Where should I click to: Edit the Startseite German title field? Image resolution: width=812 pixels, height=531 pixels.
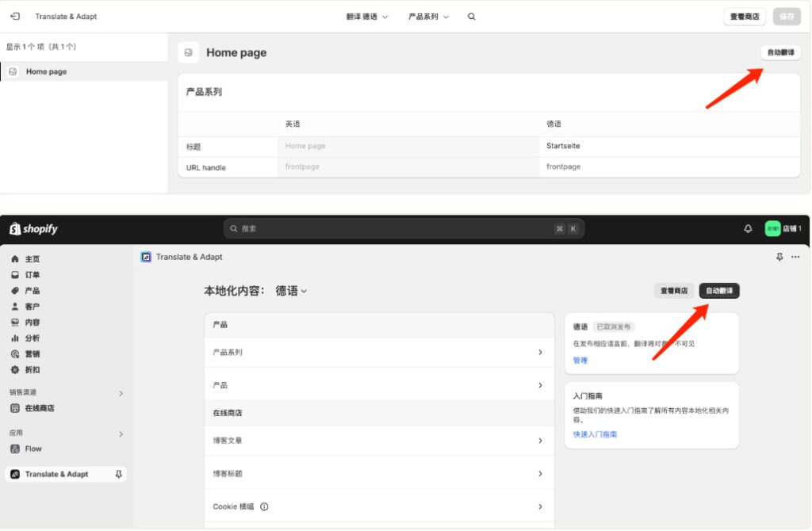(x=666, y=146)
